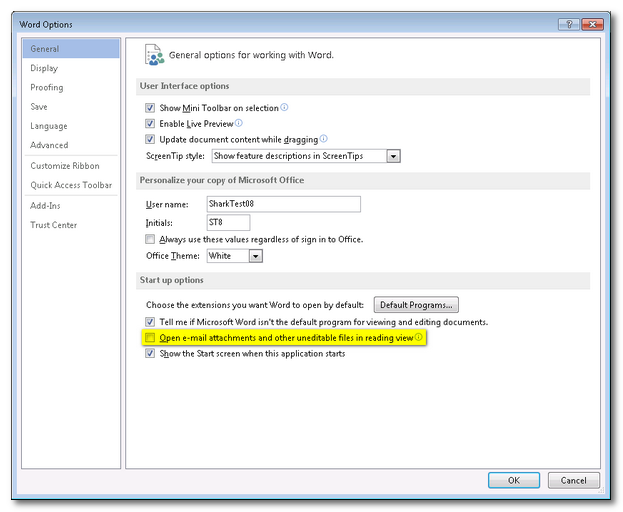Expand the Office Theme dropdown arrow
The height and width of the screenshot is (512, 623).
coord(255,256)
